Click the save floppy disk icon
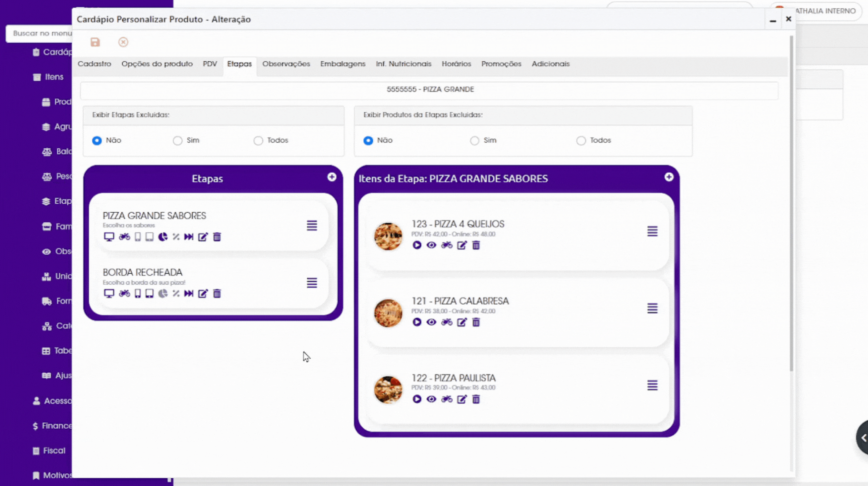Screen dimensions: 868x486 pos(95,42)
